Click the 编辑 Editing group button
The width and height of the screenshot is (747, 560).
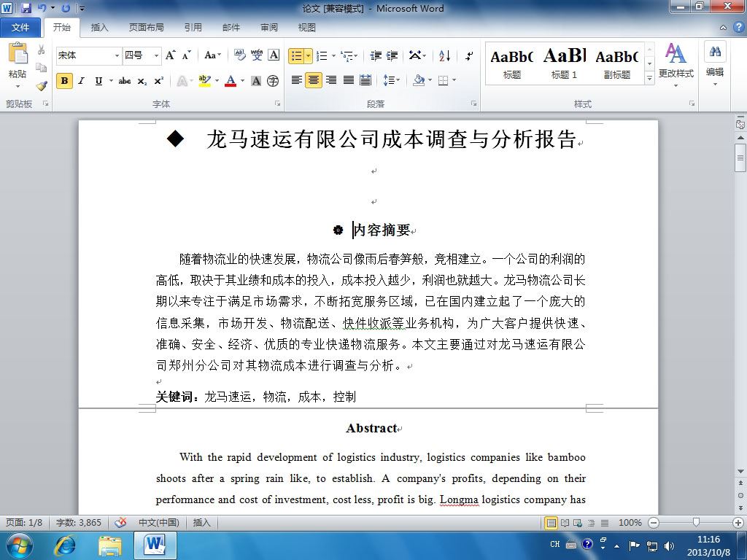(x=715, y=65)
